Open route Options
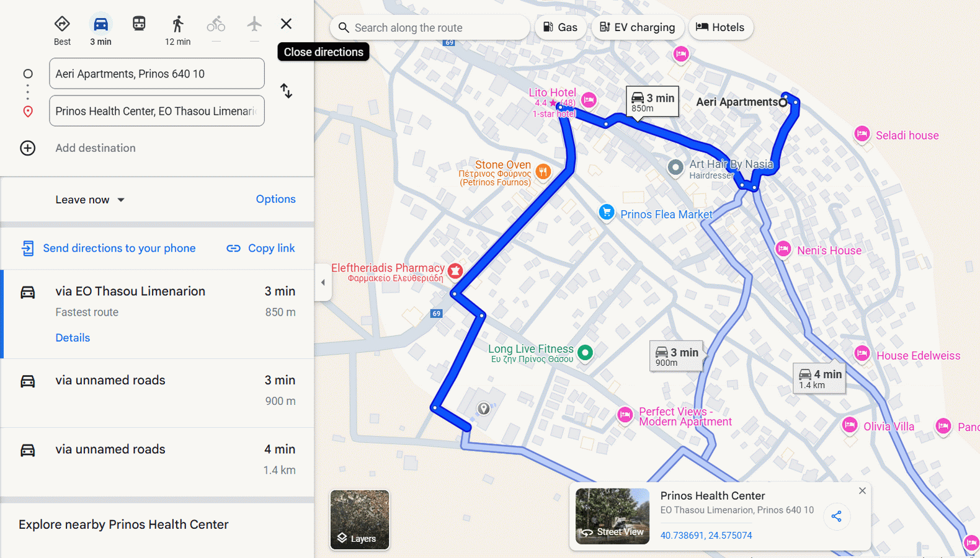 point(275,199)
